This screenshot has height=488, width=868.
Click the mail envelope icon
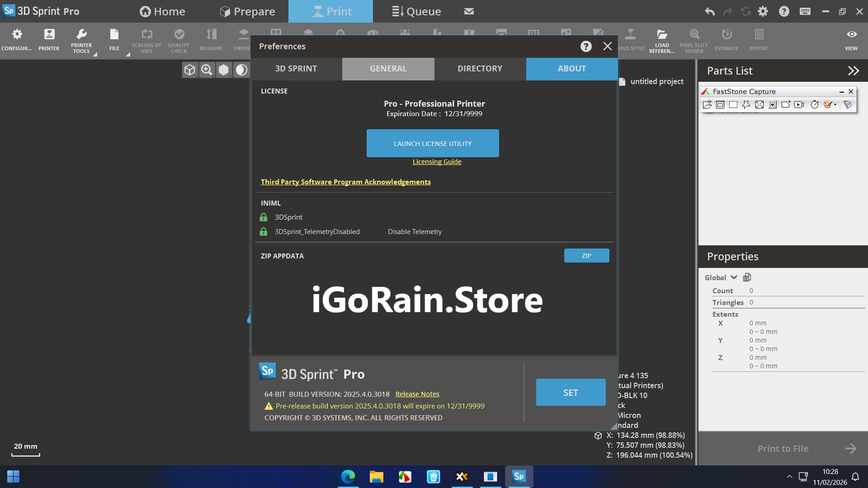[x=469, y=11]
